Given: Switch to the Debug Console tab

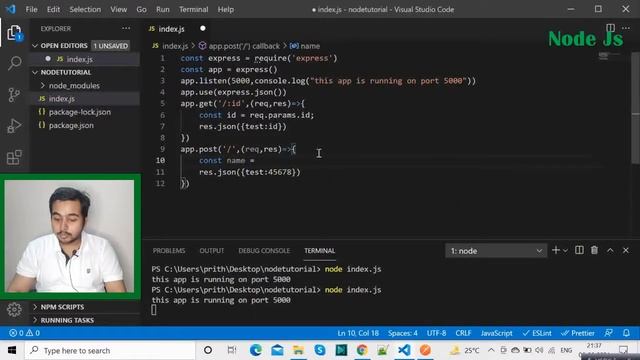Looking at the screenshot, I should 264,251.
